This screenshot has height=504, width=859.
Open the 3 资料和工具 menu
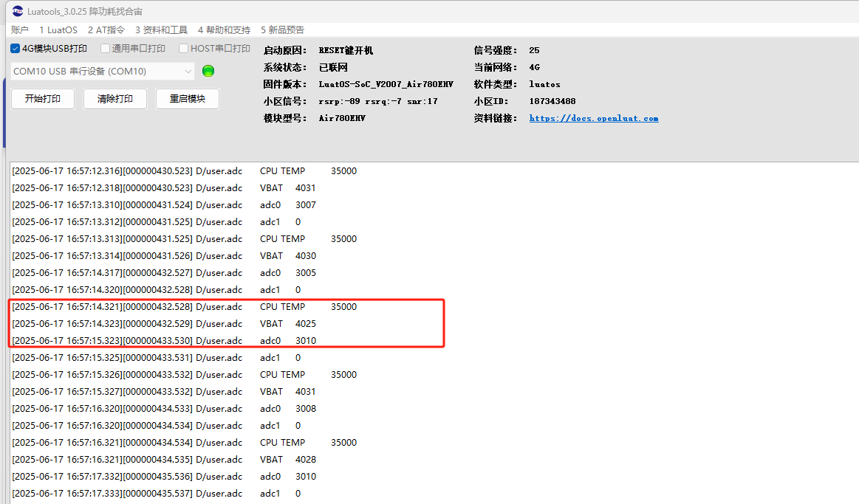161,30
